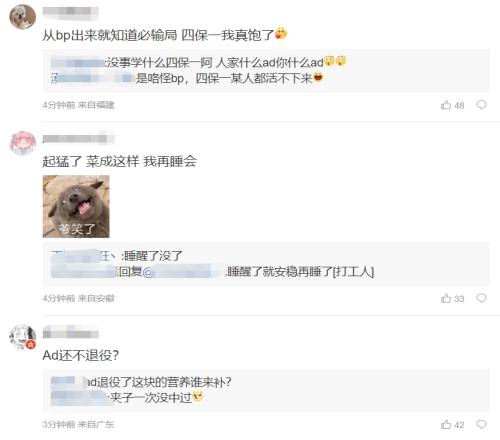Open the third commenter's verified avatar

(x=22, y=337)
